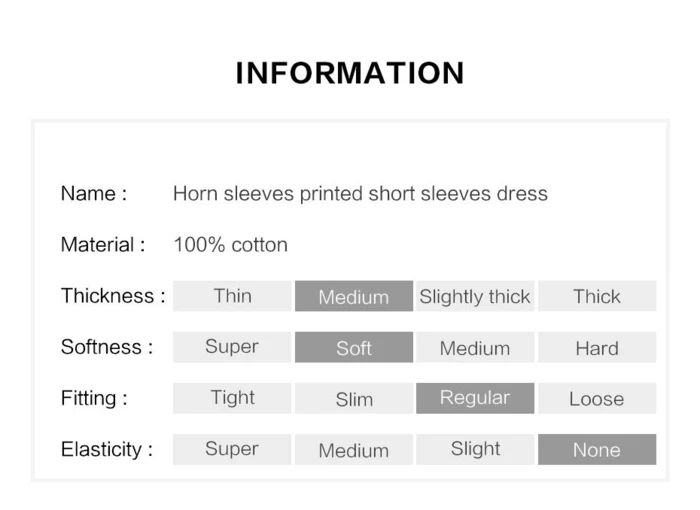Select Medium in the Elasticity row

[x=353, y=449]
